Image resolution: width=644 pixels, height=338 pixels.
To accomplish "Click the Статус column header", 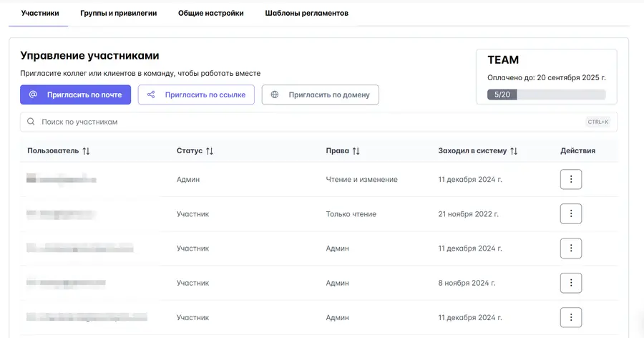I will (x=190, y=151).
